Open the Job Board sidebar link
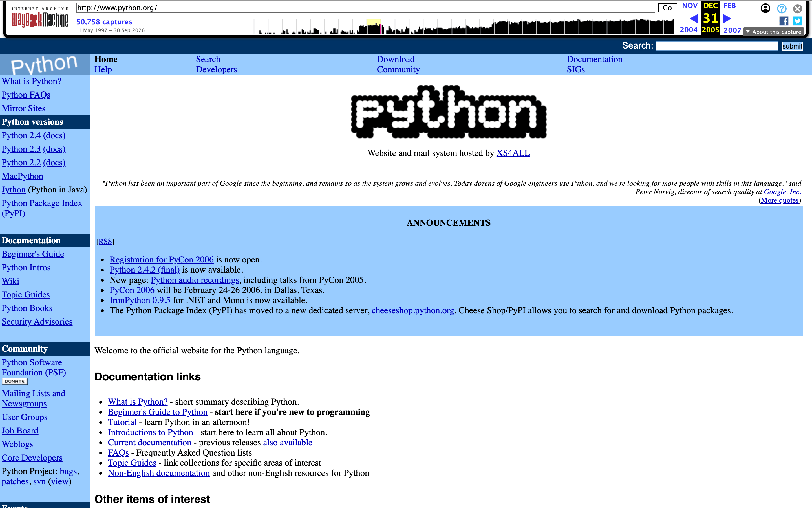This screenshot has height=508, width=812. pos(20,431)
